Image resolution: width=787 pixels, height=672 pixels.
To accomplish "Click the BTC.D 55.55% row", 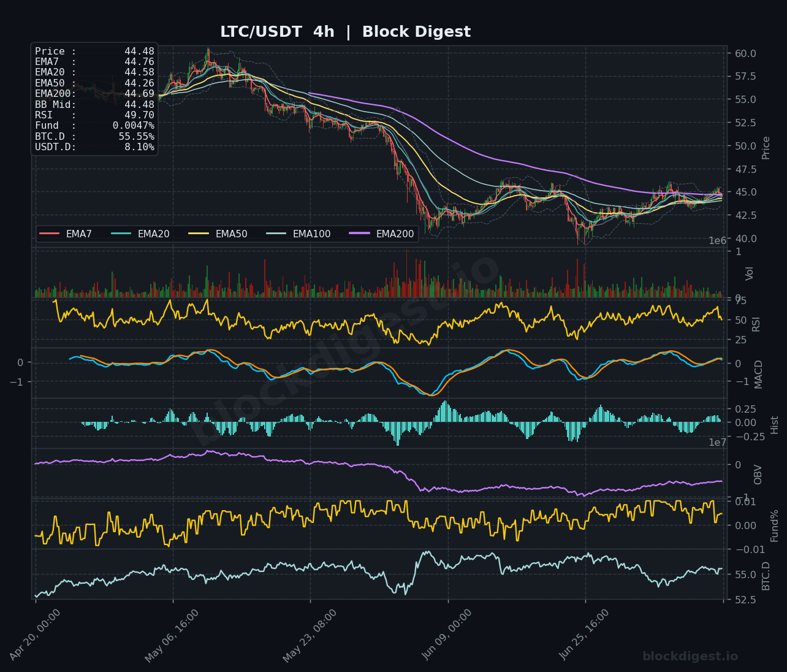I will click(94, 136).
